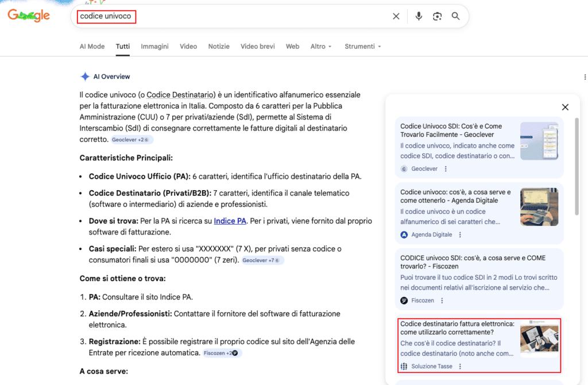Click the Soluzione Tasse source icon

click(x=403, y=366)
